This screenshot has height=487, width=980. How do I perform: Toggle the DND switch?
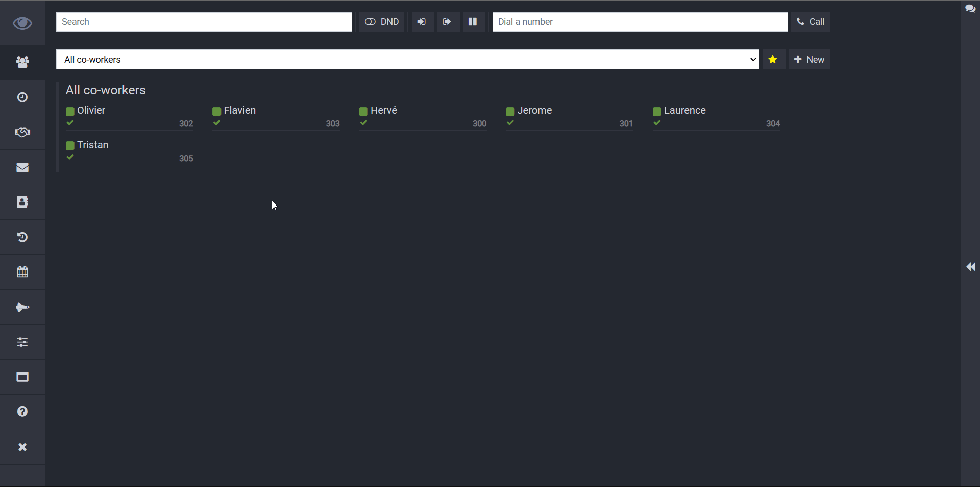[382, 22]
